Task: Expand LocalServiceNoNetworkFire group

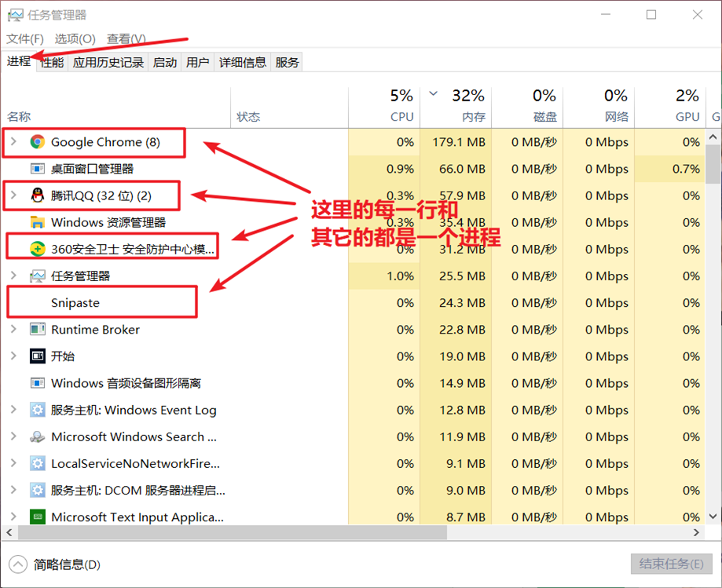Action: coord(14,463)
